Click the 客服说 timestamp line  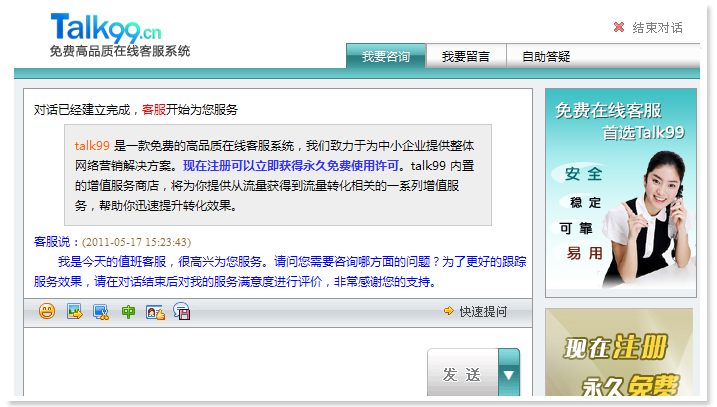112,241
